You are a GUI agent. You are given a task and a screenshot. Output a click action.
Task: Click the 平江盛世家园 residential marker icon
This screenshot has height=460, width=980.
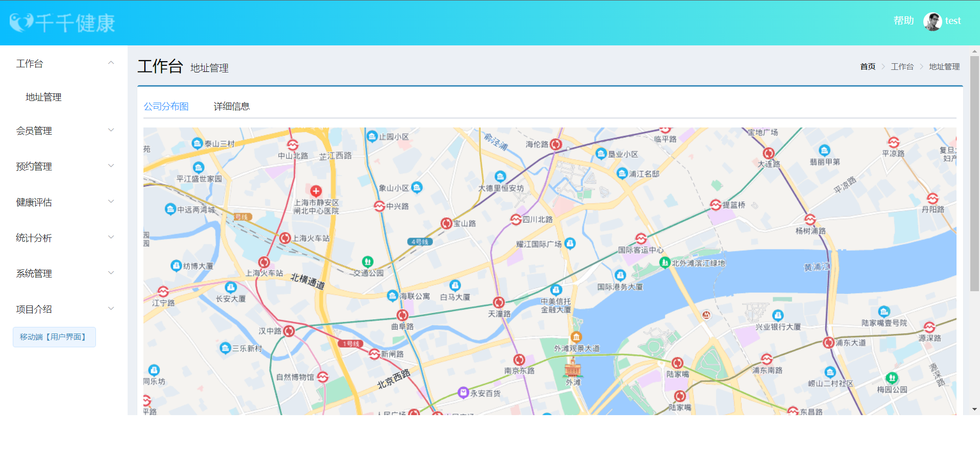[199, 167]
